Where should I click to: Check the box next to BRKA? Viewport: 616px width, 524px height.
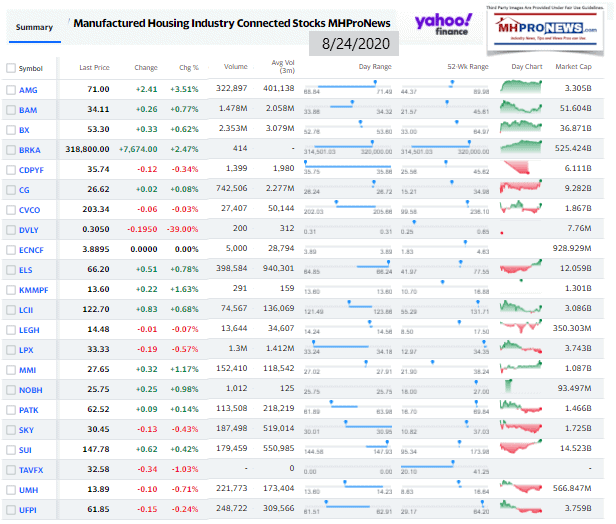[11, 149]
